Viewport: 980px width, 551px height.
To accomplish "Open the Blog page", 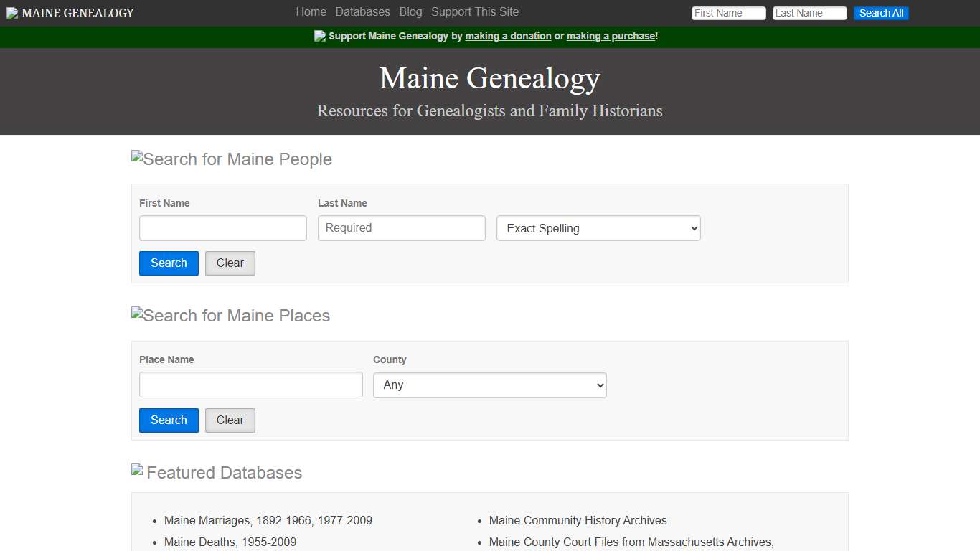I will coord(410,12).
